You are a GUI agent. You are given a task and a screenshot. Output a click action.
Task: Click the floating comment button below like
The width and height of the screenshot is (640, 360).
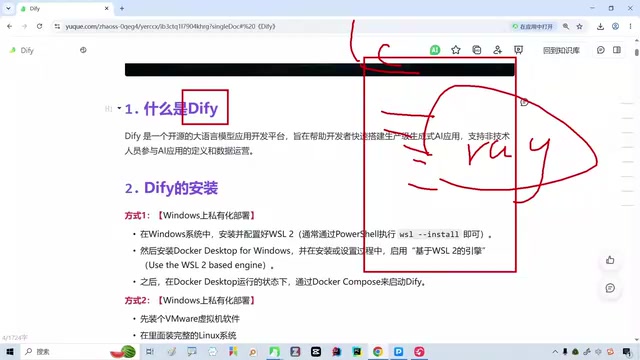click(x=610, y=288)
